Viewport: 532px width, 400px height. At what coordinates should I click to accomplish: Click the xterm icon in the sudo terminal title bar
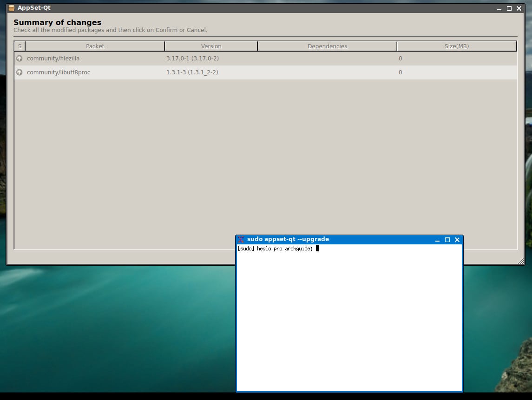click(x=241, y=240)
